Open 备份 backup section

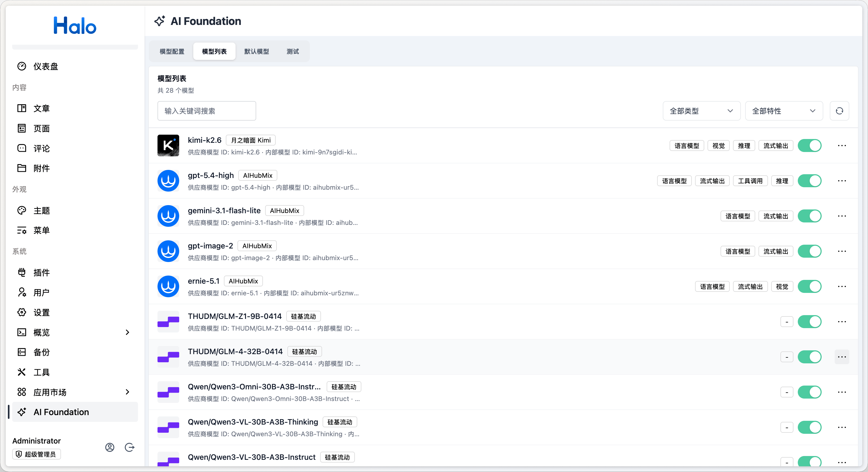(75, 352)
